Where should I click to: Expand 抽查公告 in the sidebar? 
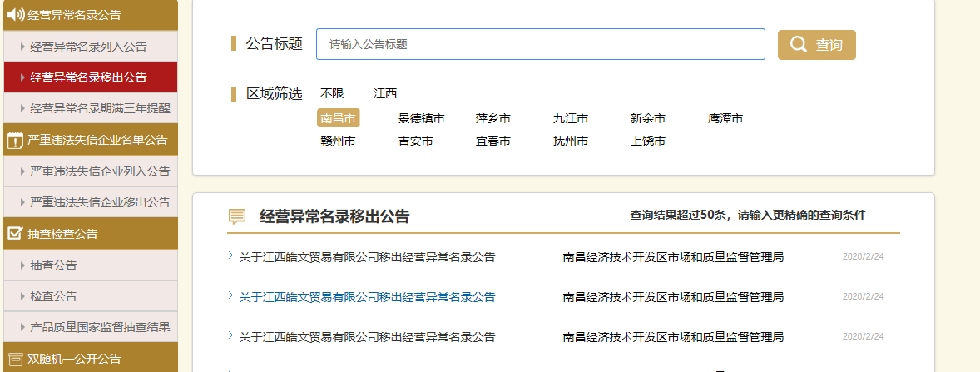tap(53, 265)
